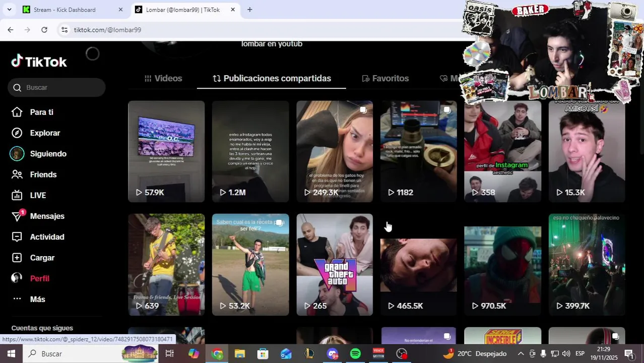Viewport: 644px width, 363px height.
Task: Select Publicaciones compartidas tab
Action: pos(272,78)
